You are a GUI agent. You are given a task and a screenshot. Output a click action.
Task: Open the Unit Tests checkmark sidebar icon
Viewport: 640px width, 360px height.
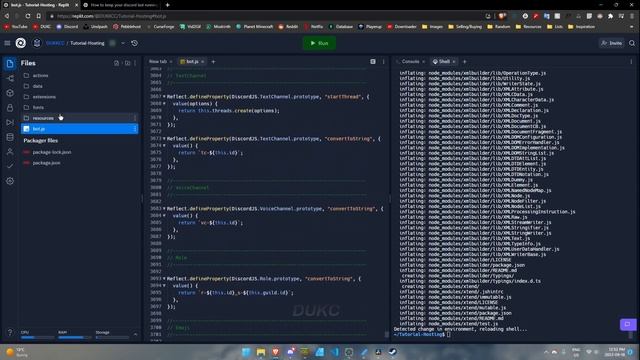10,166
